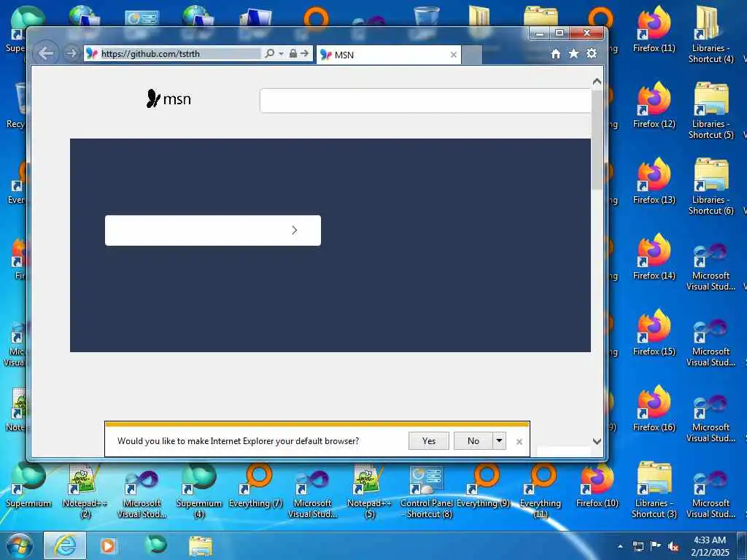Click the MSN search input box
Screen dimensions: 747x560
click(x=425, y=101)
